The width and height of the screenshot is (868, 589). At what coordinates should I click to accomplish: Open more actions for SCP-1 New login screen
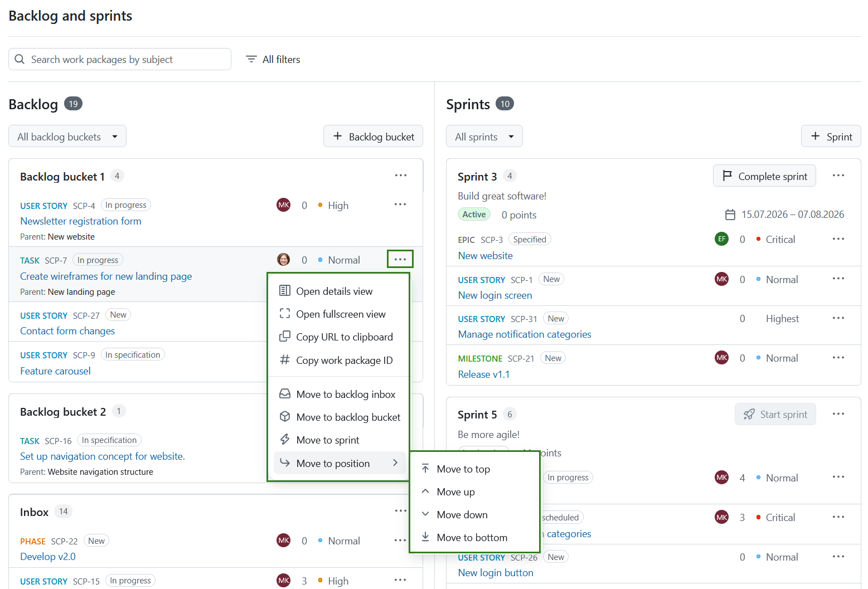click(x=838, y=279)
